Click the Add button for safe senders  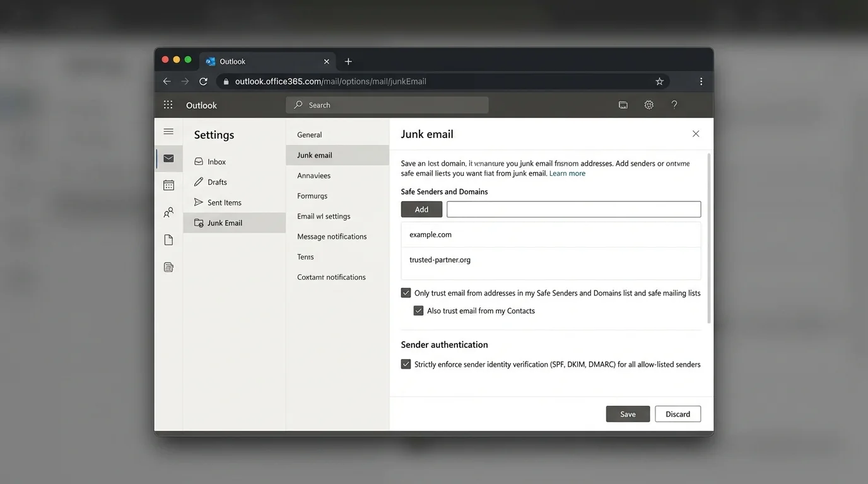pos(421,209)
